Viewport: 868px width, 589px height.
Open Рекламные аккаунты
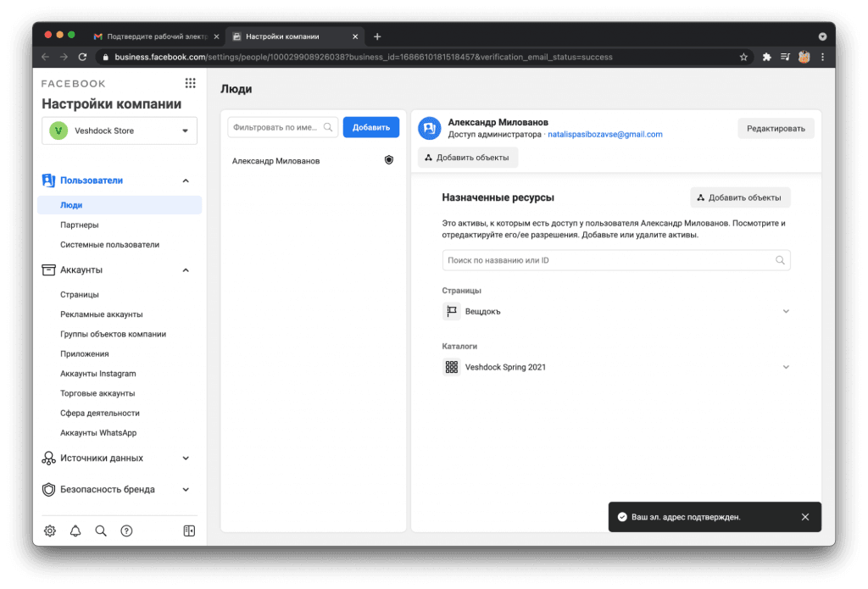tap(102, 314)
